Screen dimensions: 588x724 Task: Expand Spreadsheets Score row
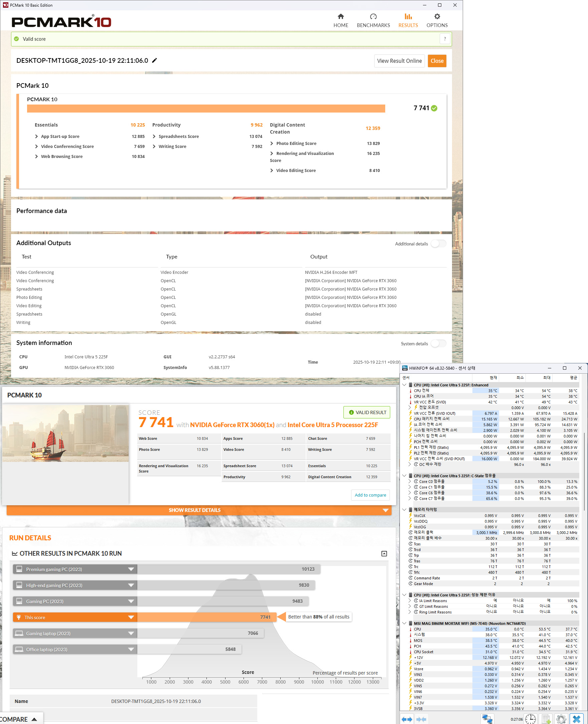(154, 136)
